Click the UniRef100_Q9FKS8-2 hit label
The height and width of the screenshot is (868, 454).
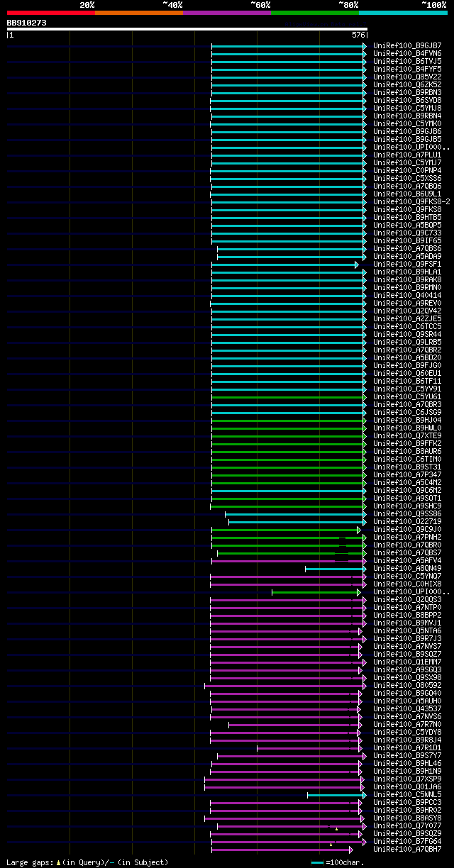411,201
